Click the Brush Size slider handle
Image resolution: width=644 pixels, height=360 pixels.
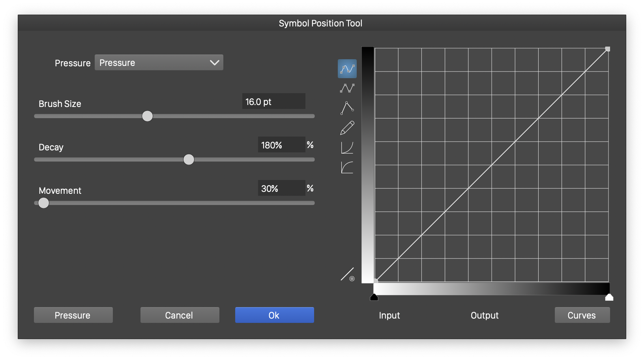point(147,116)
